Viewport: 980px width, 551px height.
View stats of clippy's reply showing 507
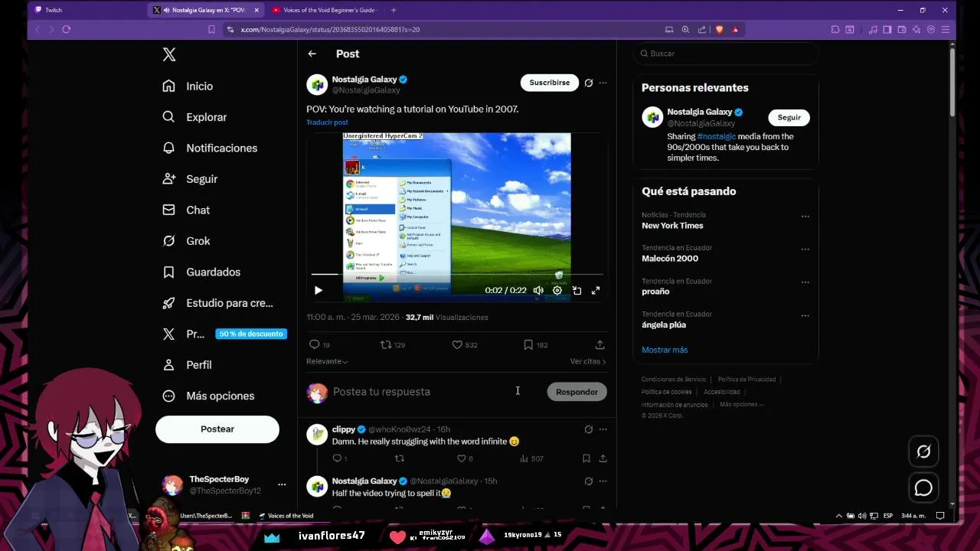(x=531, y=458)
